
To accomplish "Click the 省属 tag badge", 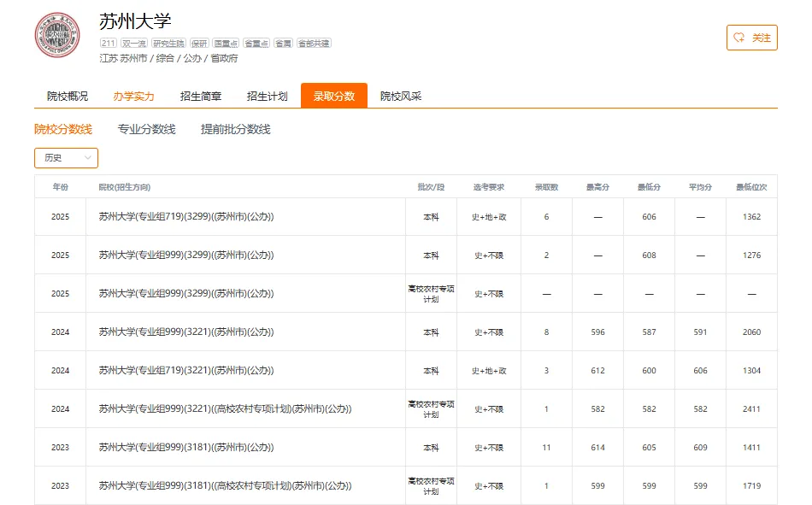I will [283, 44].
